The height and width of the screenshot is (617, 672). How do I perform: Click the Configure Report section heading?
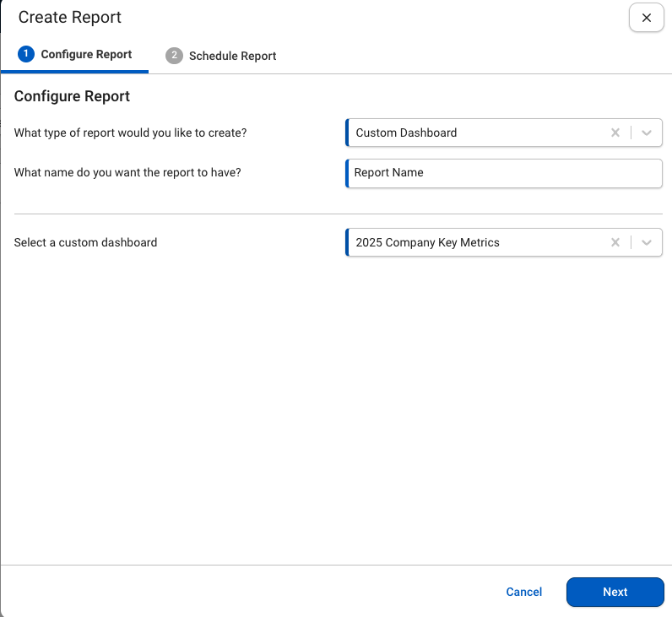[x=72, y=96]
